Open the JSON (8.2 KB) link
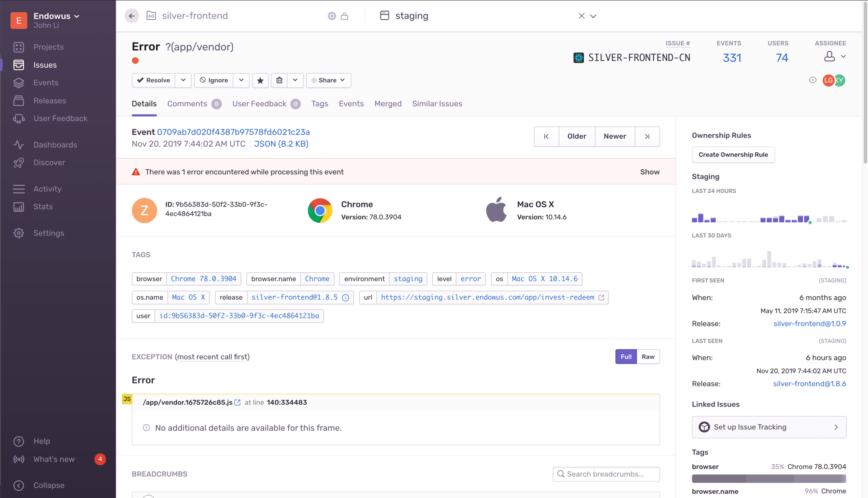868x498 pixels. click(281, 144)
